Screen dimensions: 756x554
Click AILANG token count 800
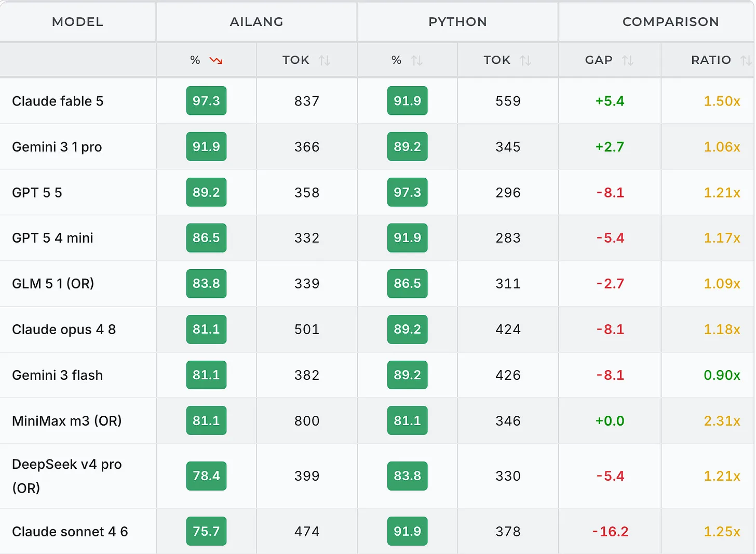[307, 420]
